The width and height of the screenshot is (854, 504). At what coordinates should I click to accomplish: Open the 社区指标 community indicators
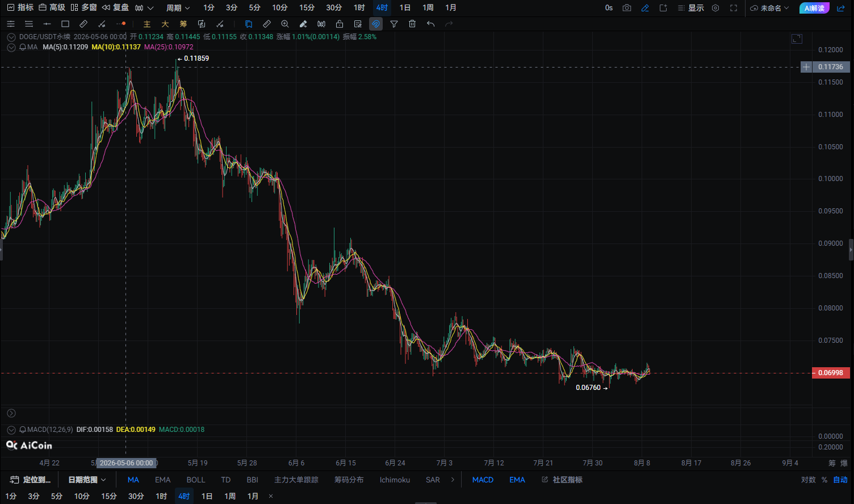click(562, 480)
